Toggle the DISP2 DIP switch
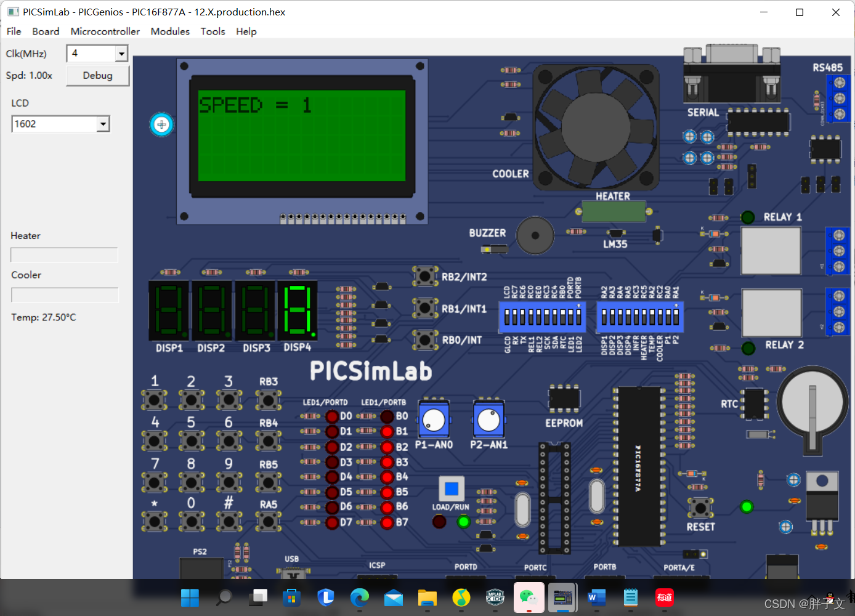855x616 pixels. pyautogui.click(x=612, y=317)
